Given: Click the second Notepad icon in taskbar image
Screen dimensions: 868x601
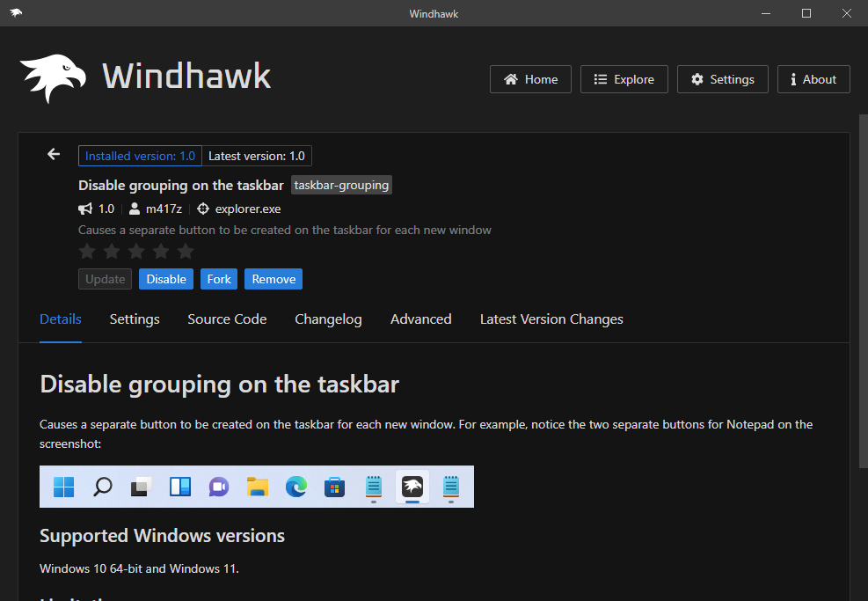Looking at the screenshot, I should tap(451, 487).
